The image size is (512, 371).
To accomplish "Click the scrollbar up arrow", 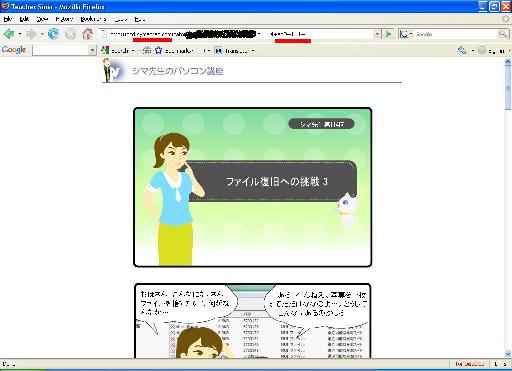I will coord(508,62).
